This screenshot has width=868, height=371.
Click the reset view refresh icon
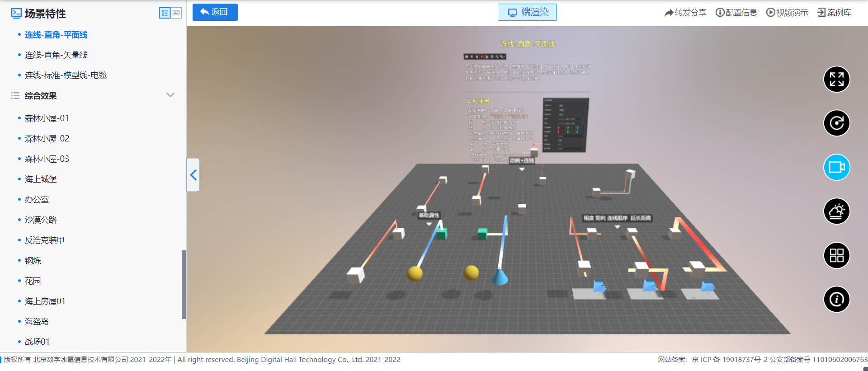[837, 123]
